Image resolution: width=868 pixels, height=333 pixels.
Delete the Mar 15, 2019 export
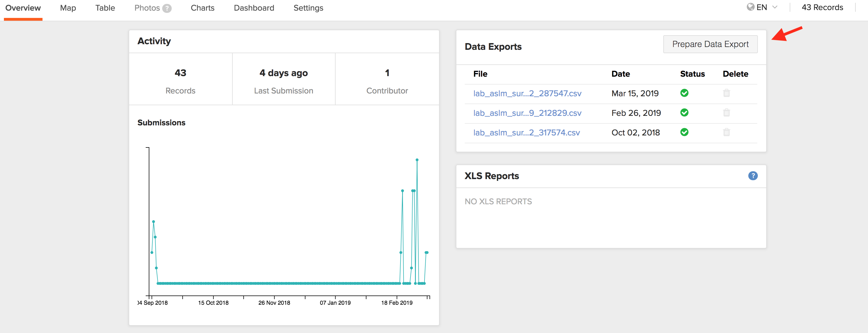pos(726,93)
